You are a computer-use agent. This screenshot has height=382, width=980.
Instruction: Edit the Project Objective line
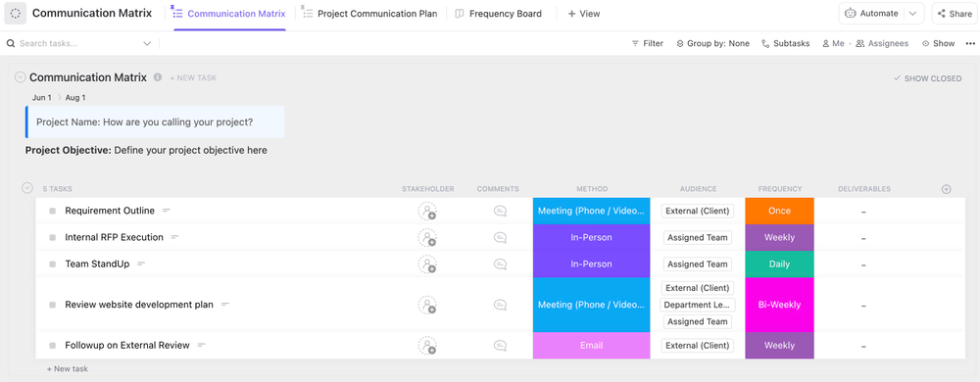pyautogui.click(x=146, y=151)
